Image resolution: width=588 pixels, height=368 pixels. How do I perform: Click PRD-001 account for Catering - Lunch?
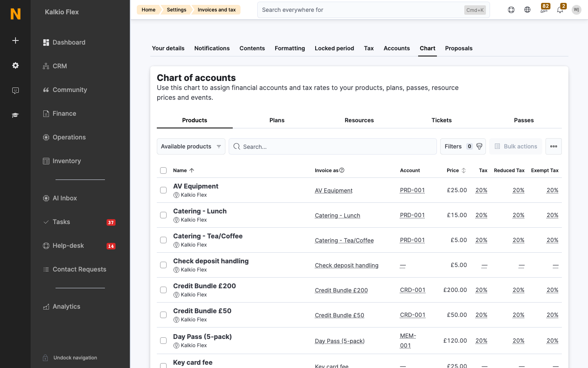pos(412,215)
